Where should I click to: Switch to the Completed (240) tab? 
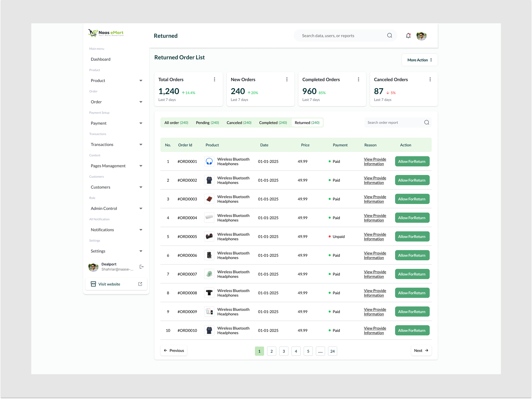273,122
